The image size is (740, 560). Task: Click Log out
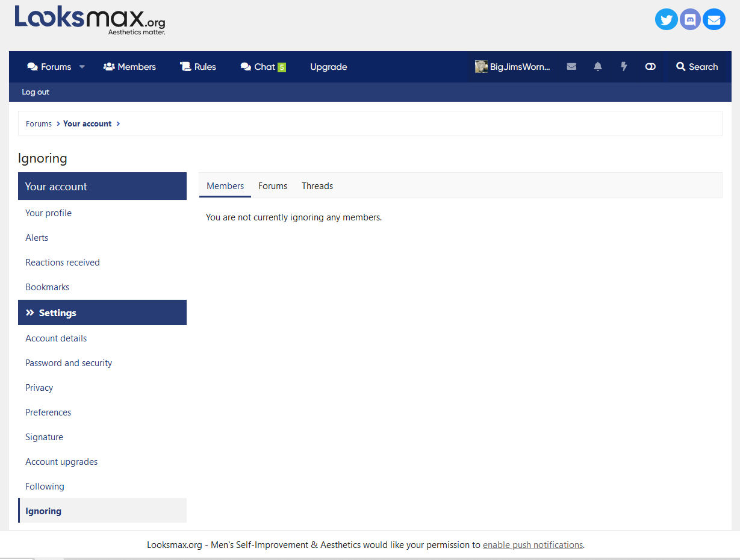point(36,92)
